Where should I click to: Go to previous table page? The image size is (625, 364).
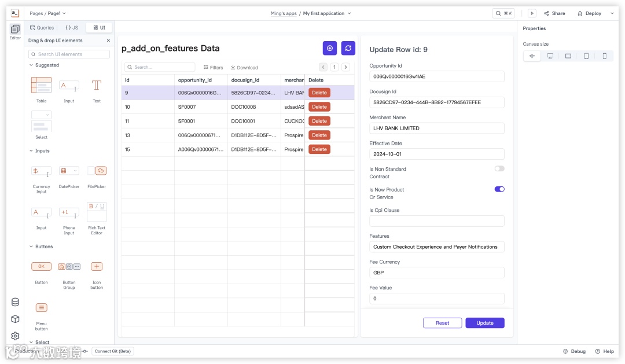click(323, 67)
